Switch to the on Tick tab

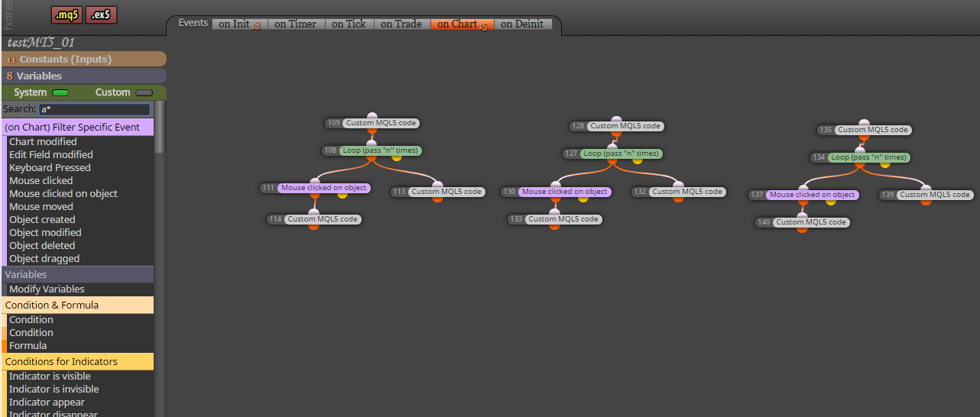pyautogui.click(x=349, y=24)
